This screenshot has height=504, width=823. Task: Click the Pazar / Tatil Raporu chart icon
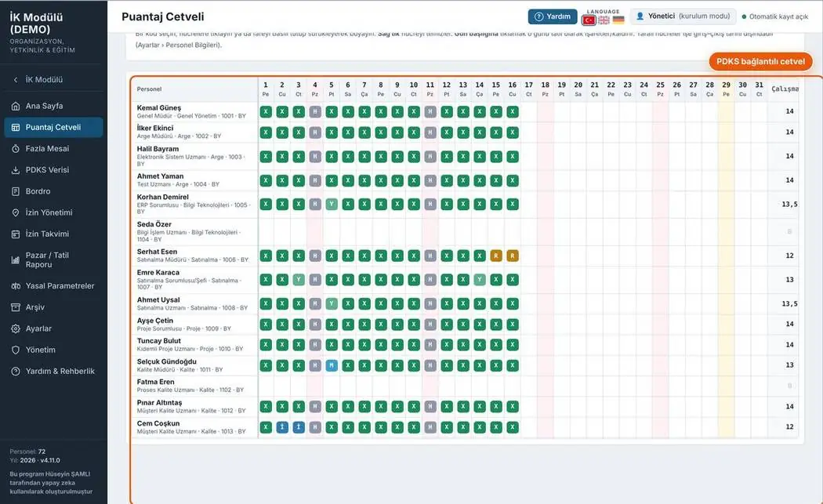tap(16, 260)
